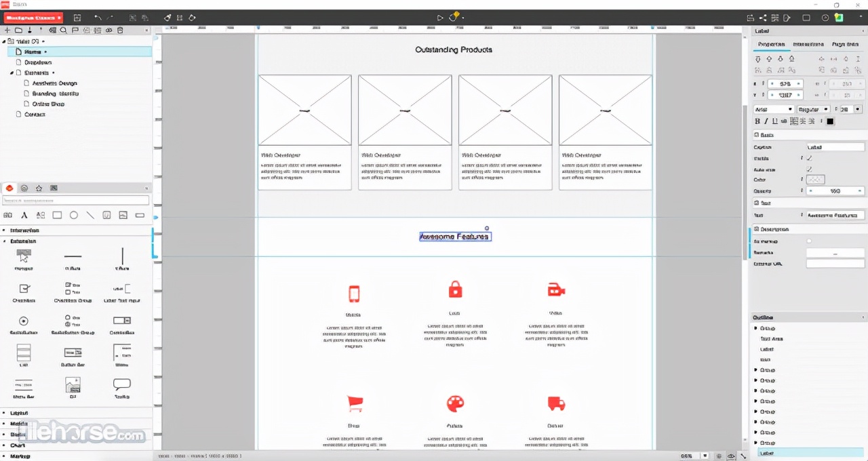
Task: Switch to the Properties tab
Action: point(771,44)
